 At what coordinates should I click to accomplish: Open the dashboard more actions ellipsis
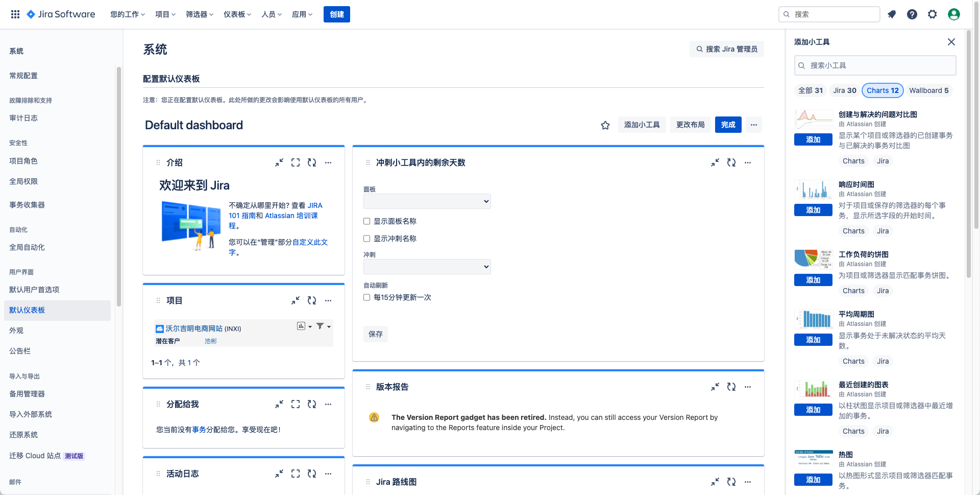[754, 125]
